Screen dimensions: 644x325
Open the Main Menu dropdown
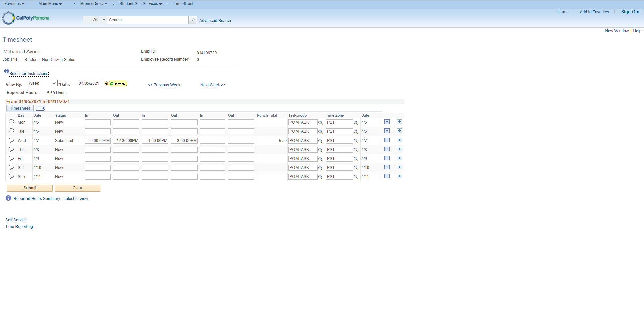50,4
